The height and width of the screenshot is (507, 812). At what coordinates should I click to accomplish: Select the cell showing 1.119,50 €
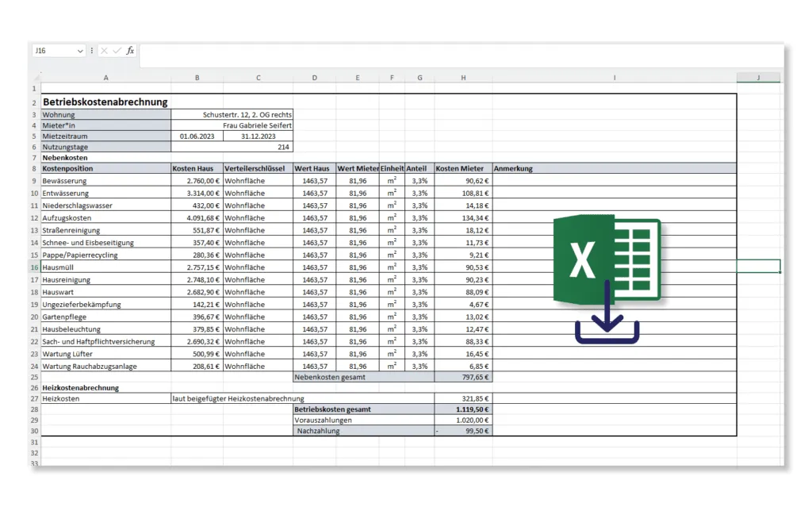click(x=463, y=409)
